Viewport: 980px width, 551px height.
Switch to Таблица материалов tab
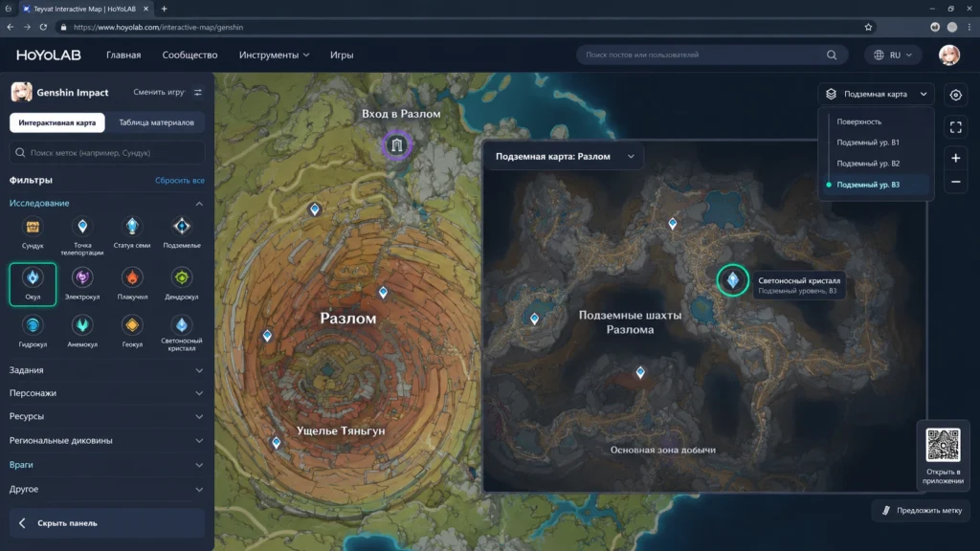tap(156, 122)
